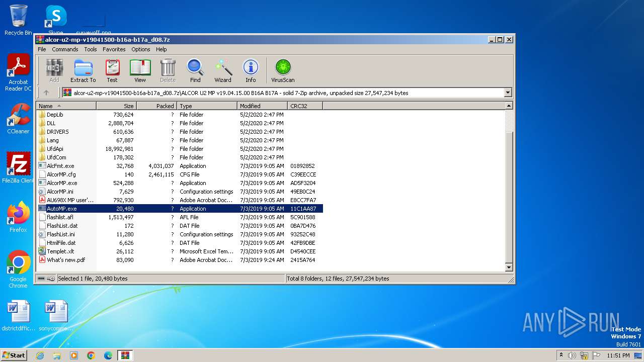
Task: Open Acrobat Reader DC desktop shortcut
Action: 18,73
